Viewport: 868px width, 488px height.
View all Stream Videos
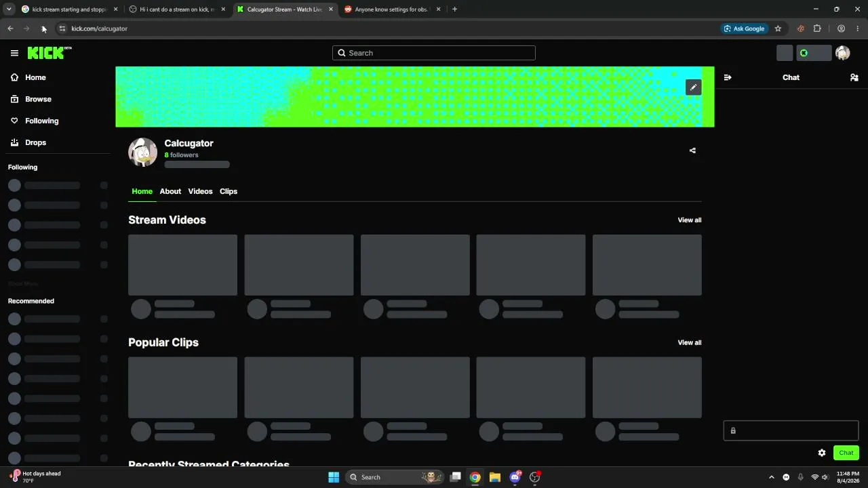point(690,220)
